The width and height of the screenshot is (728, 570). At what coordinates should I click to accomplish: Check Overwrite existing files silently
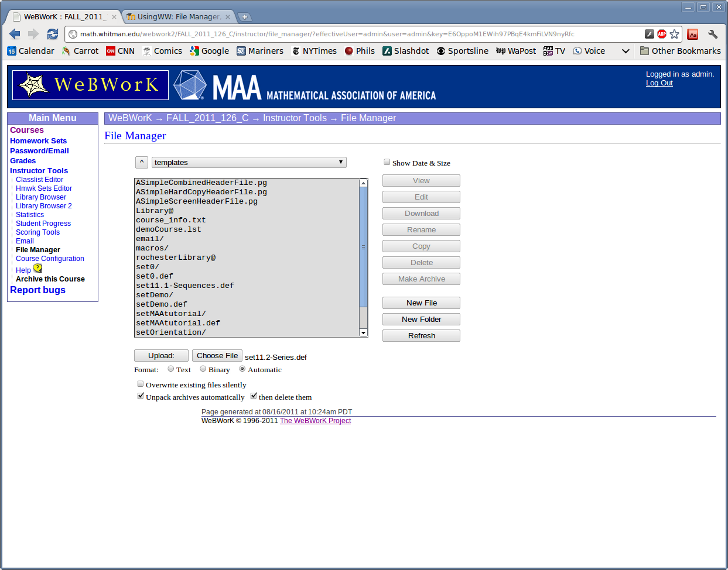pyautogui.click(x=141, y=384)
